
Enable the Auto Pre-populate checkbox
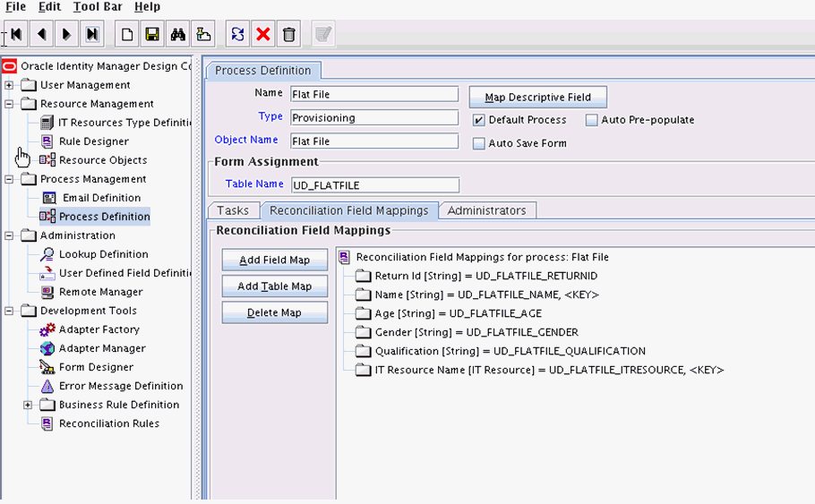tap(591, 121)
